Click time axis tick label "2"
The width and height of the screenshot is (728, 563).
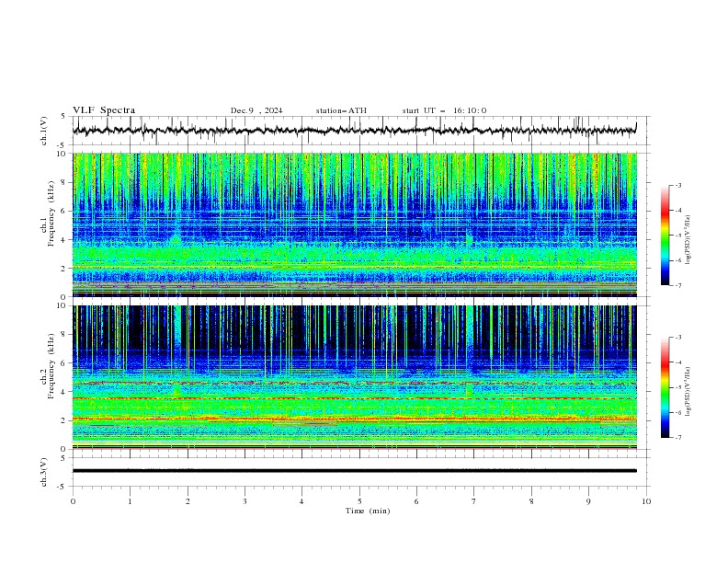click(x=188, y=501)
